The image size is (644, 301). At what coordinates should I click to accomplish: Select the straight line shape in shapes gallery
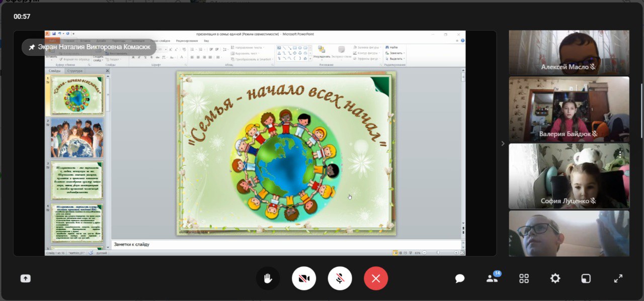(284, 48)
